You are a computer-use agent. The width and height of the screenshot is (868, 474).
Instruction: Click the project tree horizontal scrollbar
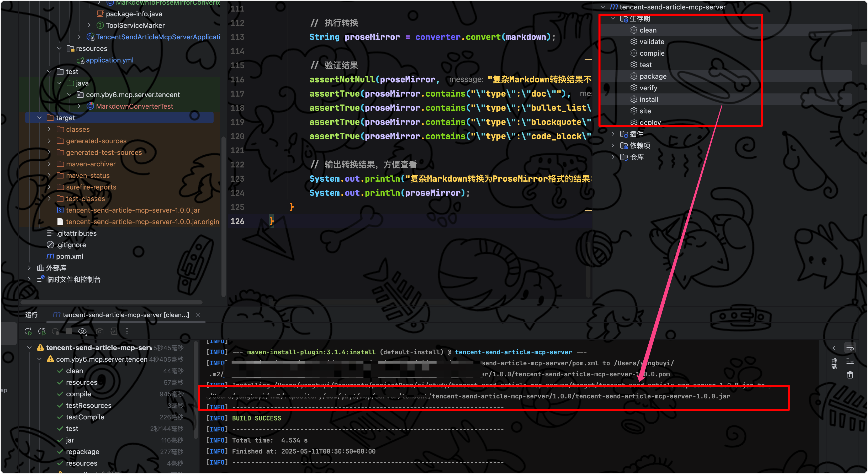[111, 302]
